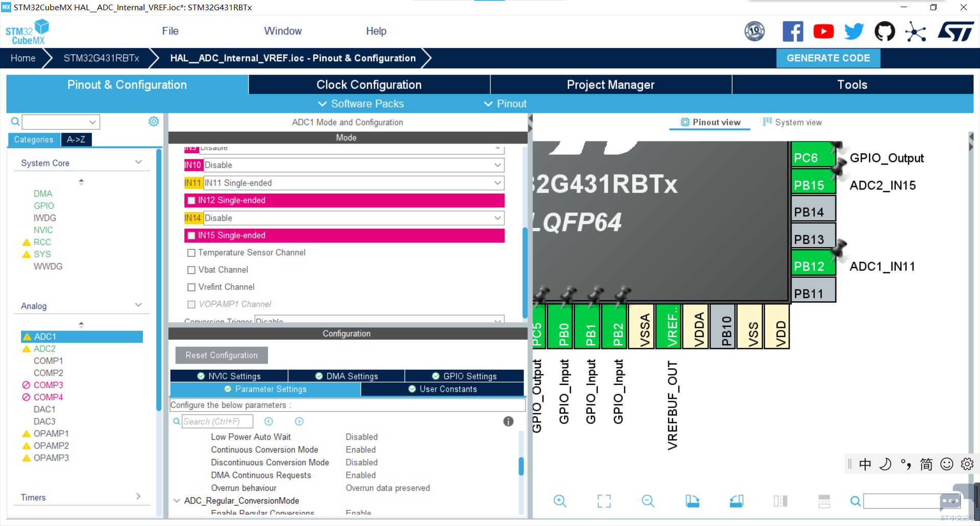Open the IN10 Disable dropdown
The width and height of the screenshot is (980, 526).
tap(354, 165)
